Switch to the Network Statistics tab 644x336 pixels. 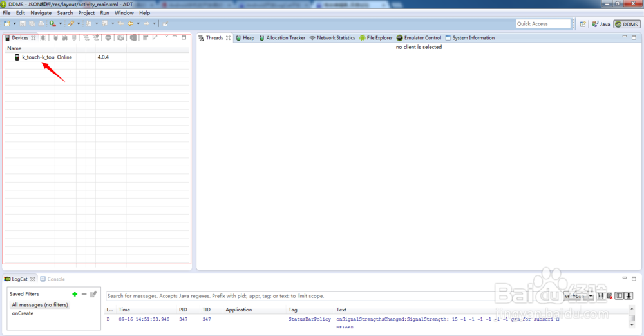pos(332,38)
